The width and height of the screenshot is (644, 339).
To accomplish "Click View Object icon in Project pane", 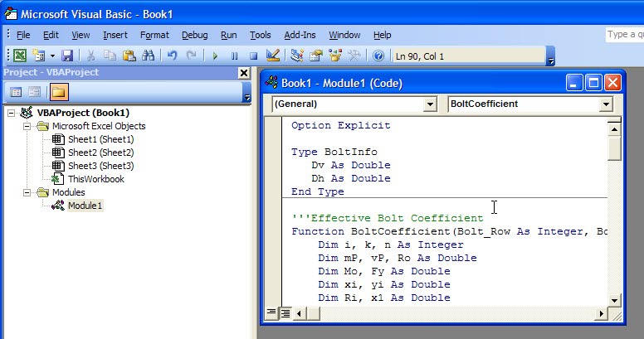I will (x=35, y=92).
